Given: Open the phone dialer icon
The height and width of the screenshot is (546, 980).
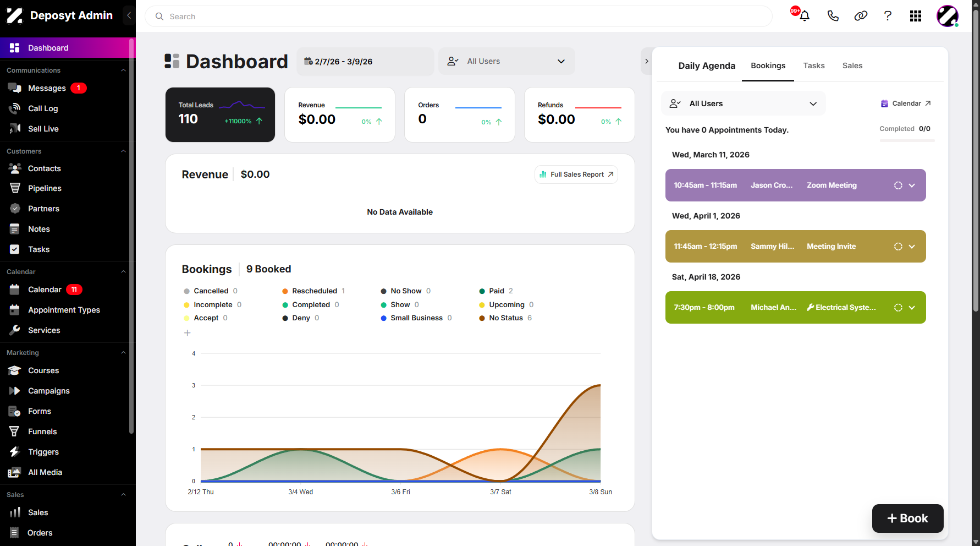Looking at the screenshot, I should [x=833, y=16].
